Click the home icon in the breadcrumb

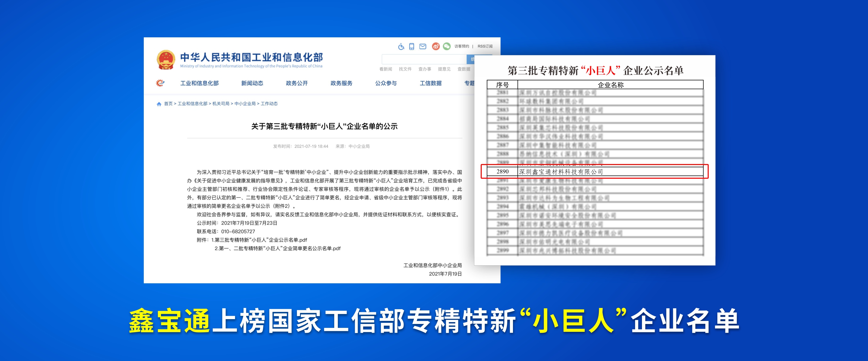click(x=159, y=104)
